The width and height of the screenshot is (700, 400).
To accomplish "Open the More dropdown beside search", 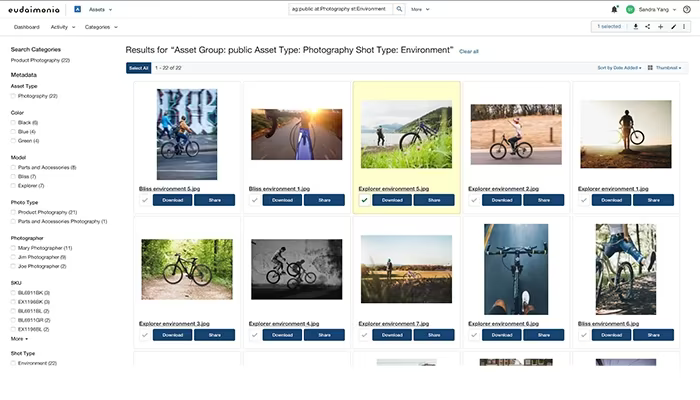I will [420, 9].
